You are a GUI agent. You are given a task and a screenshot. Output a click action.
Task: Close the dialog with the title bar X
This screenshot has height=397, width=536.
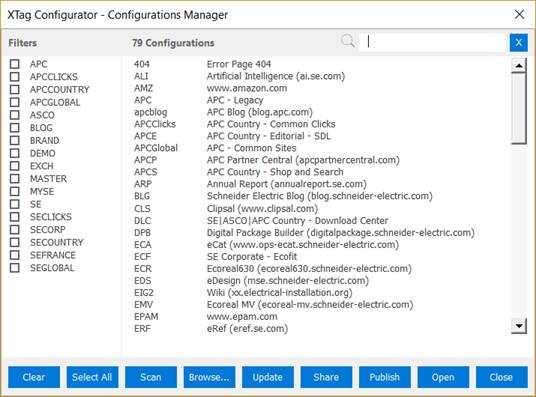point(519,15)
